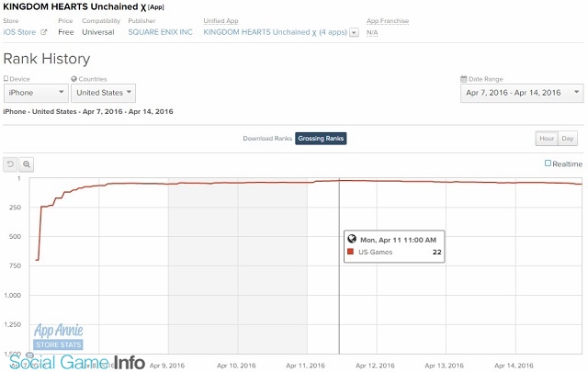Select the Grossing Ranks tab

(x=321, y=139)
